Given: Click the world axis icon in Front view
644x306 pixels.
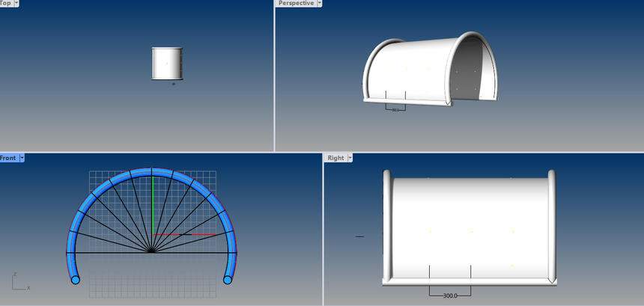Looking at the screenshot, I should tap(18, 282).
